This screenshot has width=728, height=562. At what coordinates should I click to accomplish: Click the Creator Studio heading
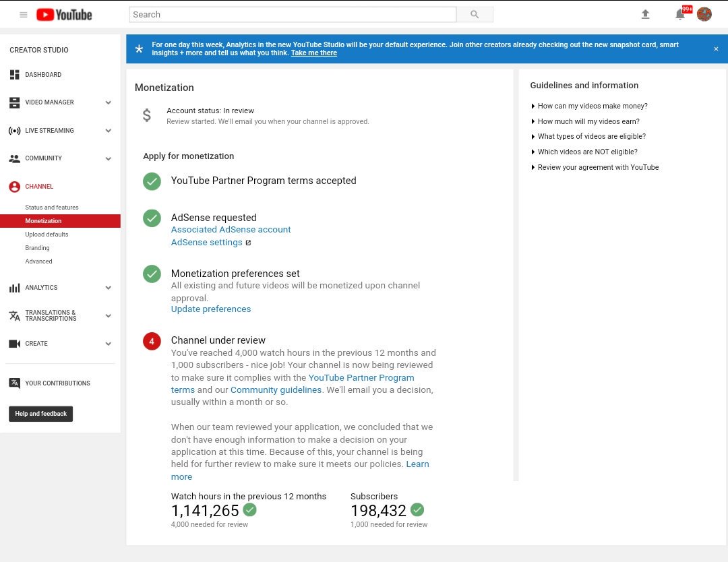tap(39, 50)
